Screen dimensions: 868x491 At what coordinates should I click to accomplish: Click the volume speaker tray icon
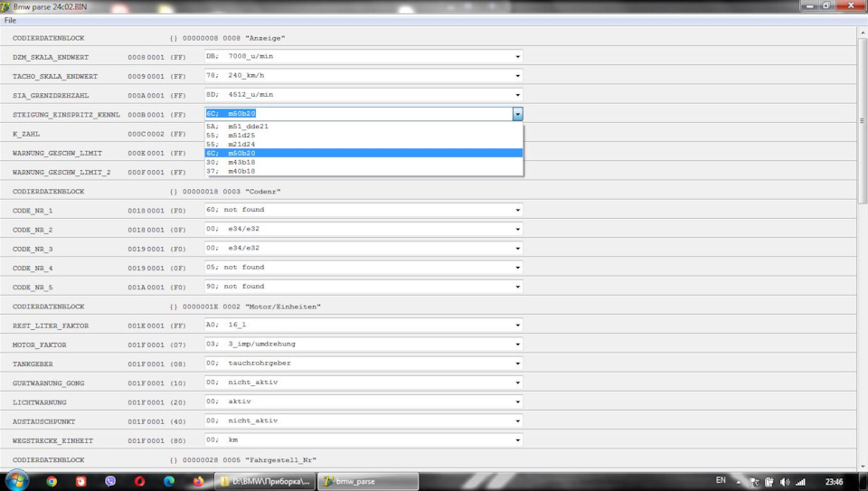(785, 482)
